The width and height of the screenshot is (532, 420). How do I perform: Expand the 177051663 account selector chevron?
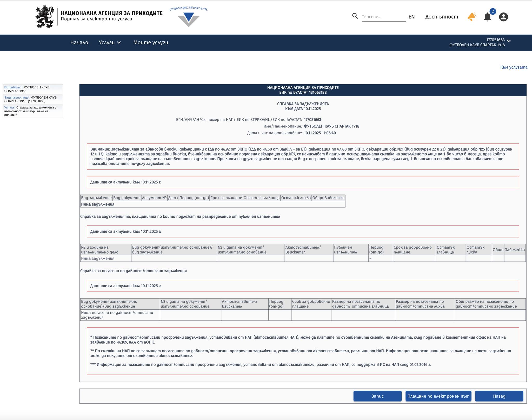coord(509,41)
